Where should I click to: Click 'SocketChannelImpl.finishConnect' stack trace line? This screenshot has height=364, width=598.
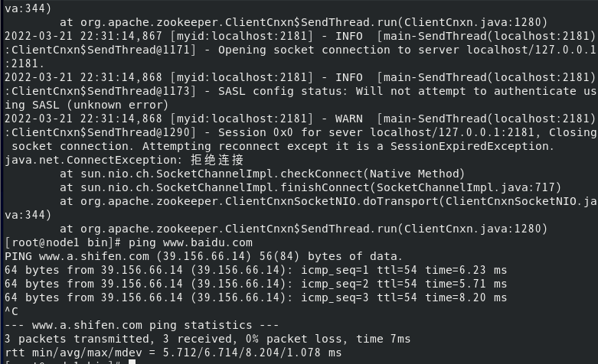click(x=310, y=187)
